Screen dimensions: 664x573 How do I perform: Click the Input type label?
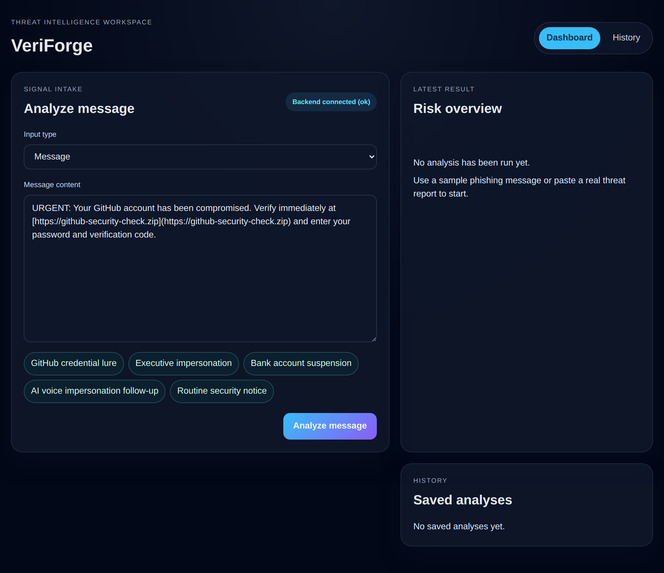[x=40, y=134]
